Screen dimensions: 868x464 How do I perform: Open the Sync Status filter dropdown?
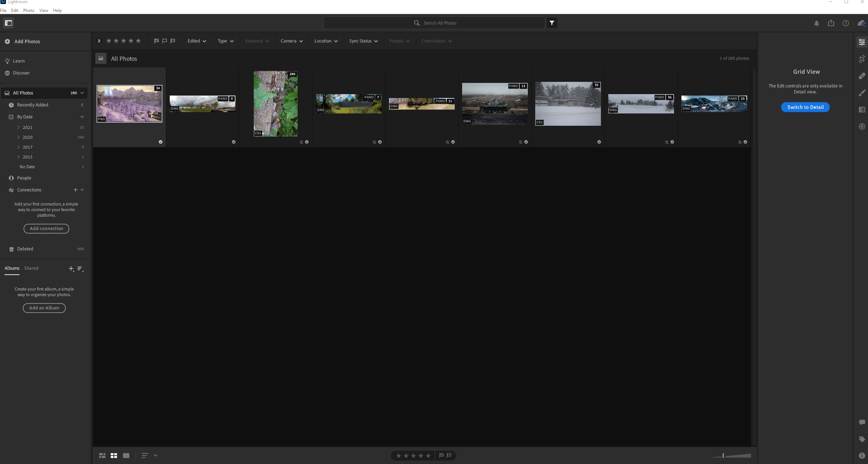(363, 41)
